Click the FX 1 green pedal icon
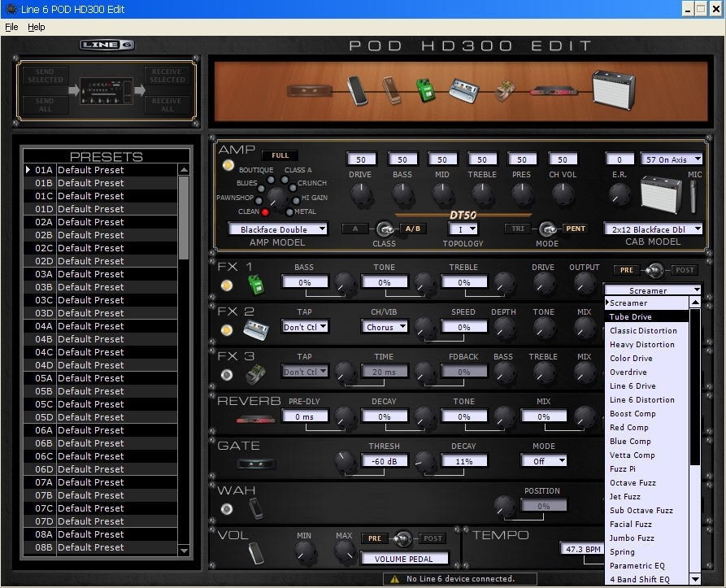 pos(256,285)
